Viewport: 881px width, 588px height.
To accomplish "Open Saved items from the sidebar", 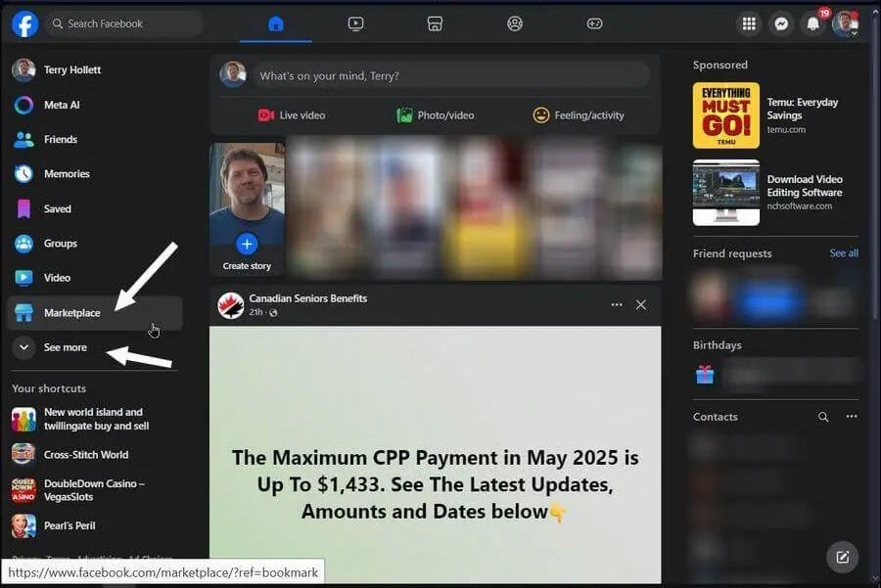I will [94, 209].
